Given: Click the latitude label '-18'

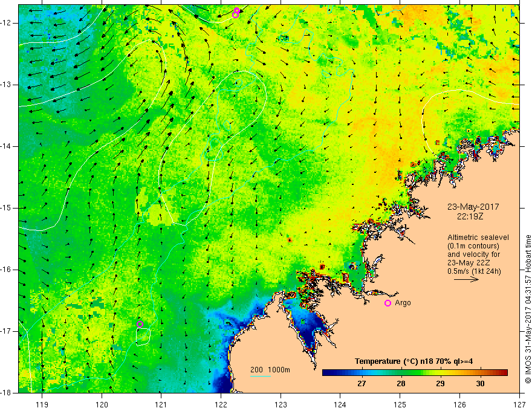Looking at the screenshot, I should 6,393.
